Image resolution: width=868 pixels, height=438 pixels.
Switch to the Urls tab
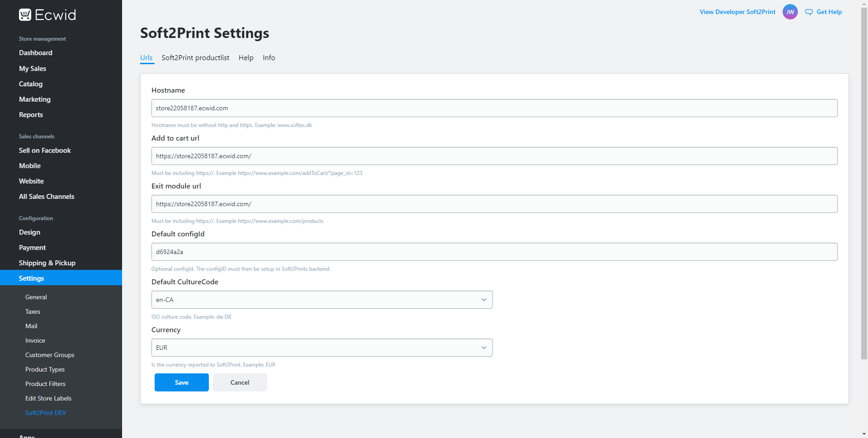click(x=146, y=57)
